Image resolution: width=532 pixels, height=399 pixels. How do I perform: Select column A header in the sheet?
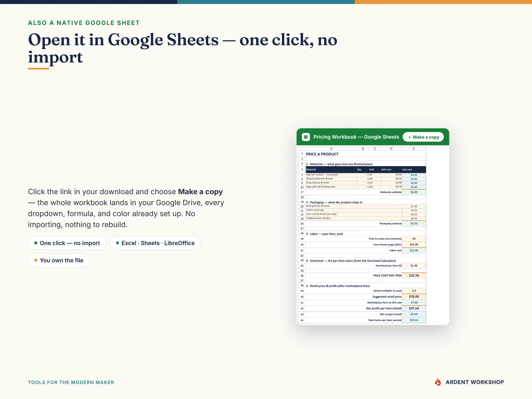tap(331, 149)
